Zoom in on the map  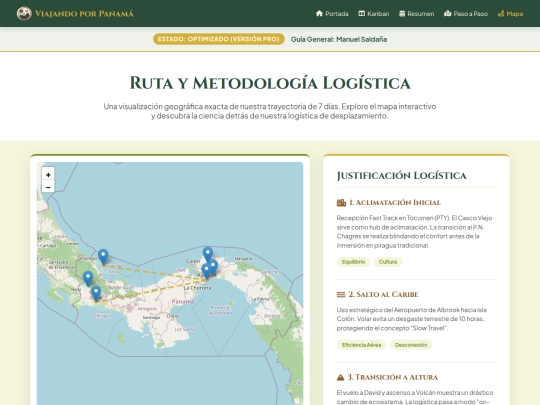[x=48, y=175]
